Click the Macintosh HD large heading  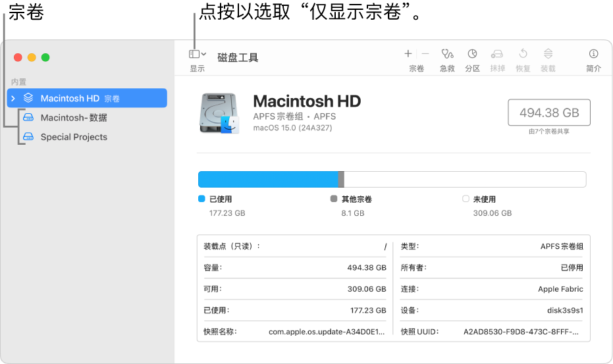(307, 101)
